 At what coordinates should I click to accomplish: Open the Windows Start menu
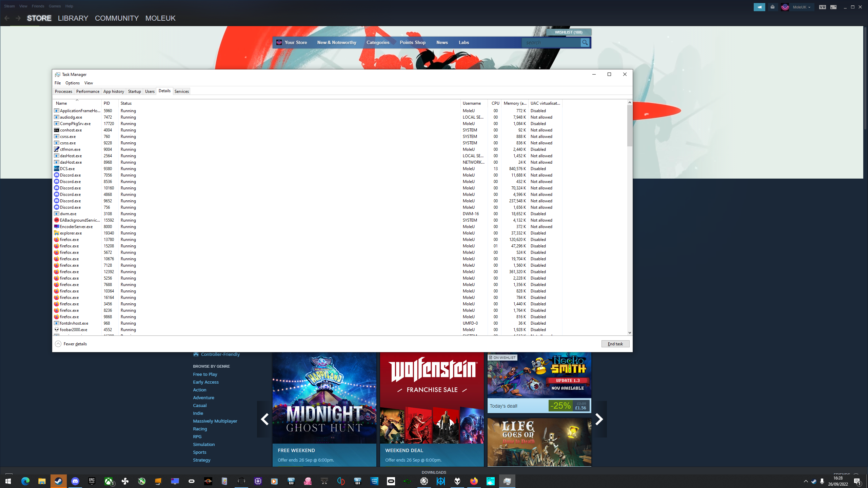tap(8, 481)
